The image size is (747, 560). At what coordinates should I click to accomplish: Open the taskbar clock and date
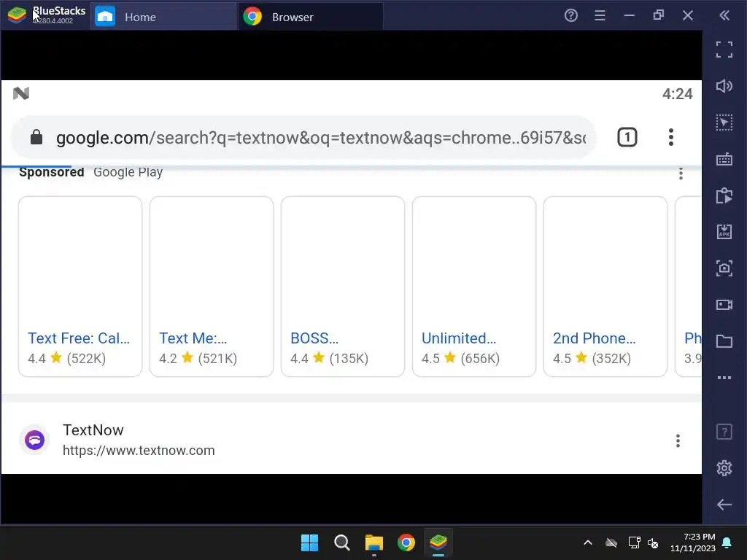click(693, 542)
